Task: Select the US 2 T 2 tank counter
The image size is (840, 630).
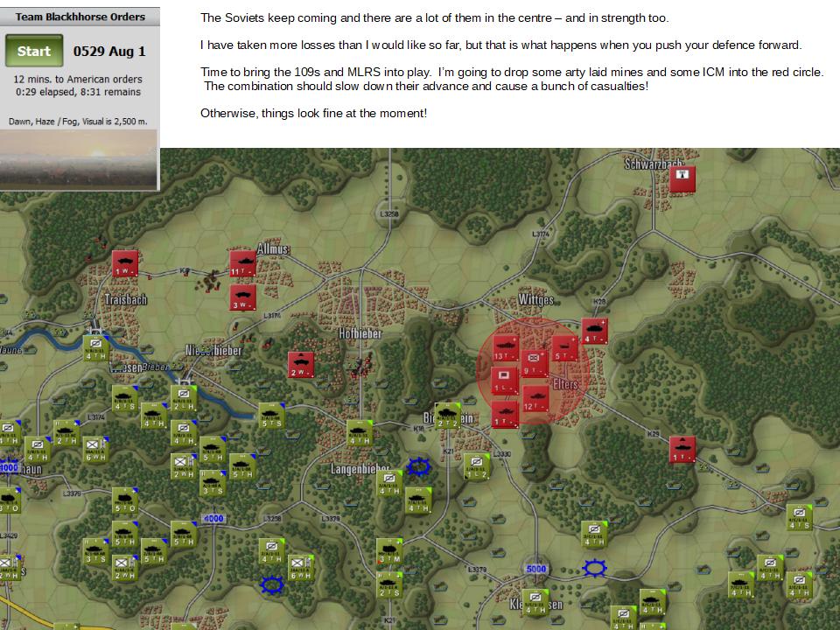Action: 447,416
